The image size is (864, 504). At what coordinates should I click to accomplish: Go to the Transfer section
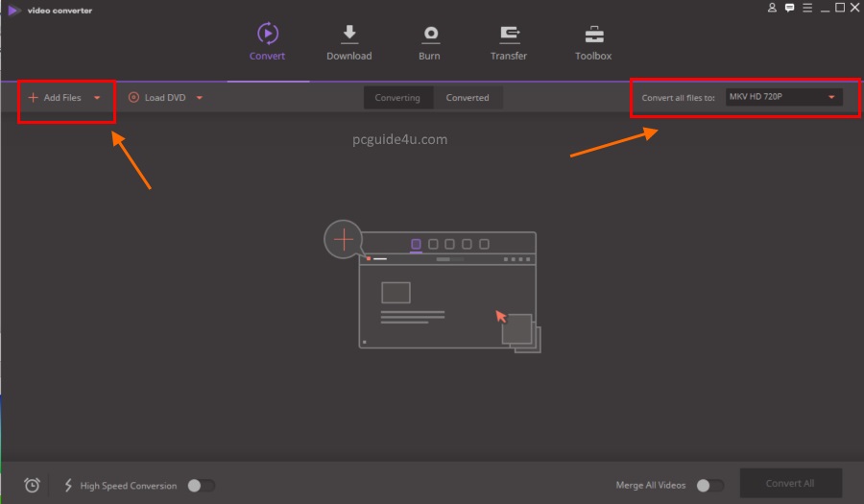[509, 35]
